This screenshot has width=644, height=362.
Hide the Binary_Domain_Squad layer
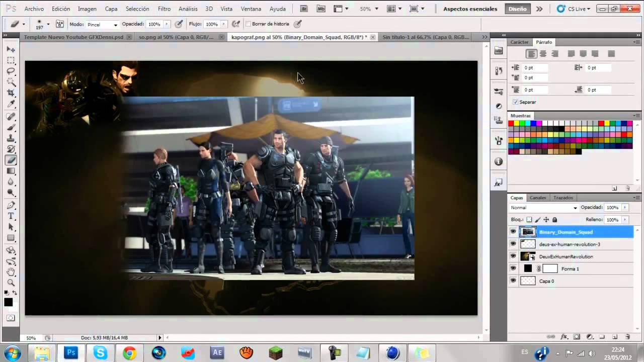coord(513,232)
